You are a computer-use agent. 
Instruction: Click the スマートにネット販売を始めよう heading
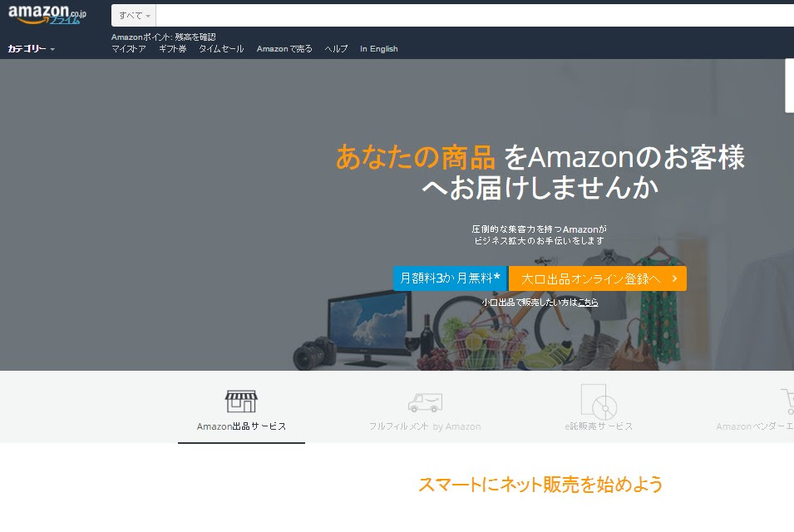tap(540, 485)
